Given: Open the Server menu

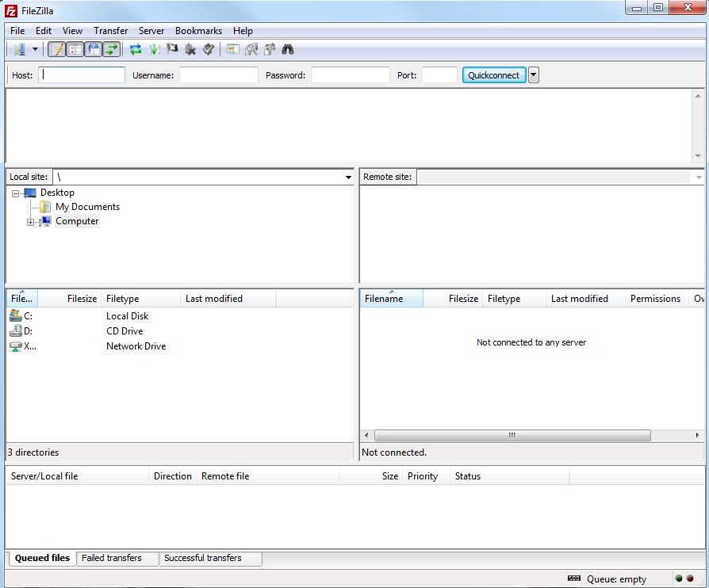Looking at the screenshot, I should [151, 31].
